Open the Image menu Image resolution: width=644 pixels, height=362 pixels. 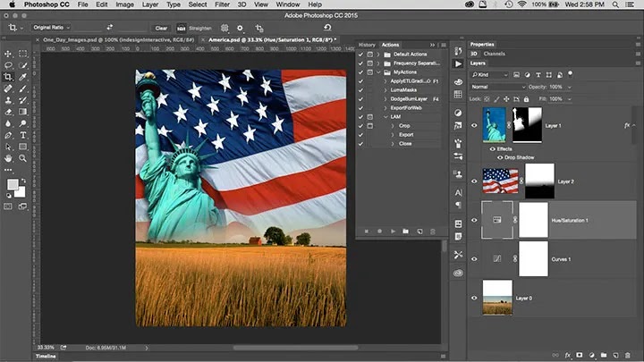click(124, 4)
